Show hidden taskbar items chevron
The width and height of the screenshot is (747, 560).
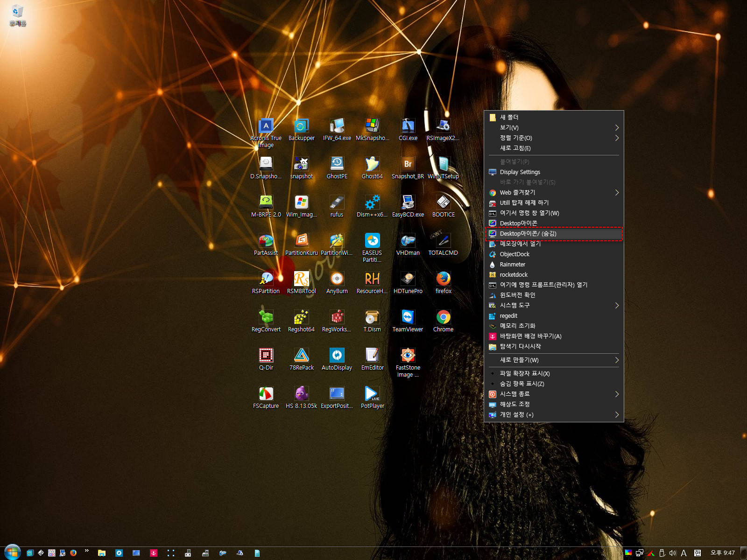[86, 551]
